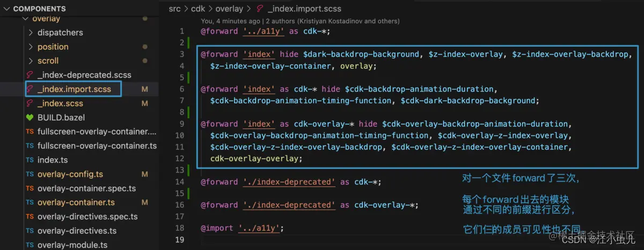Click cdk-overlay-overlay text on line 12
The image size is (644, 250).
[254, 159]
